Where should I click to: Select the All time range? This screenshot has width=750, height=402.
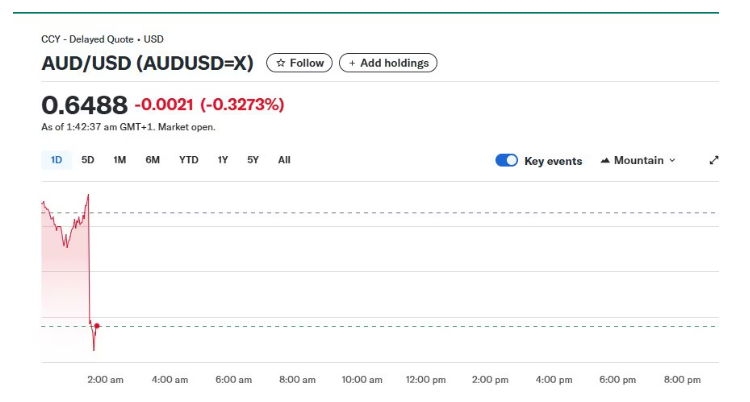click(284, 160)
